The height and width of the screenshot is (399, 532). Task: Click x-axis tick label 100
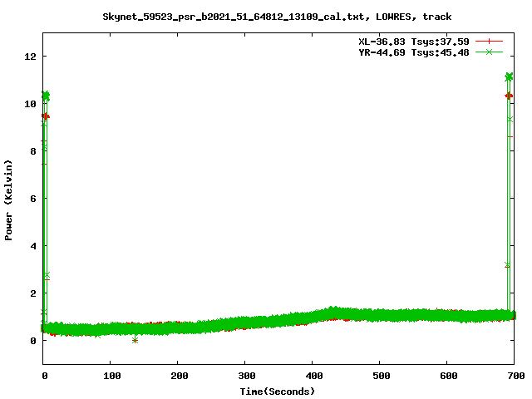111,376
